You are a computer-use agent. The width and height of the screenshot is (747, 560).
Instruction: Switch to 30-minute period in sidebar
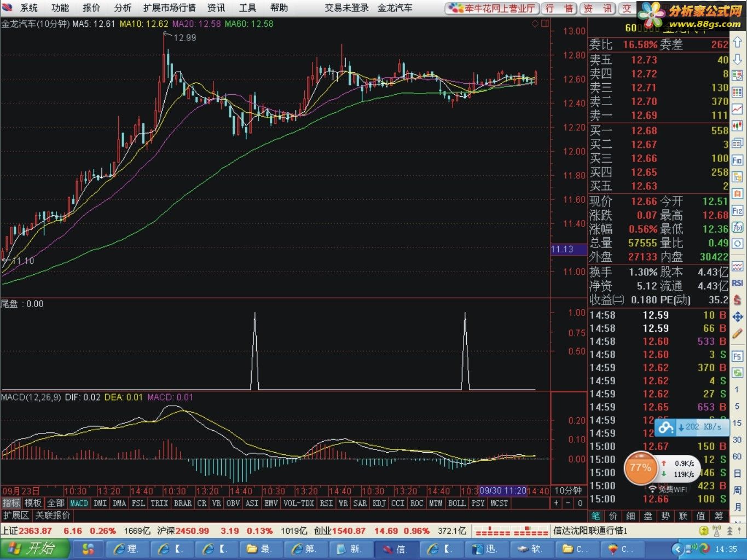pos(737,440)
